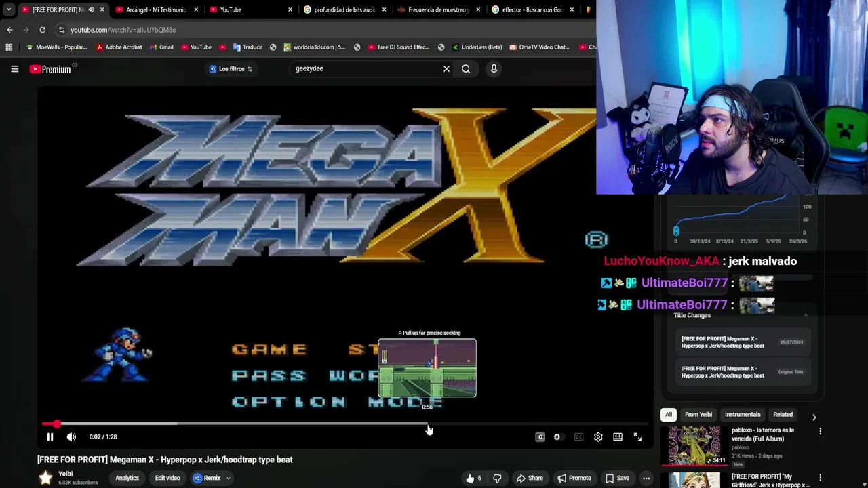The image size is (868, 488).
Task: Open the Gmail bookmark
Action: tap(161, 47)
